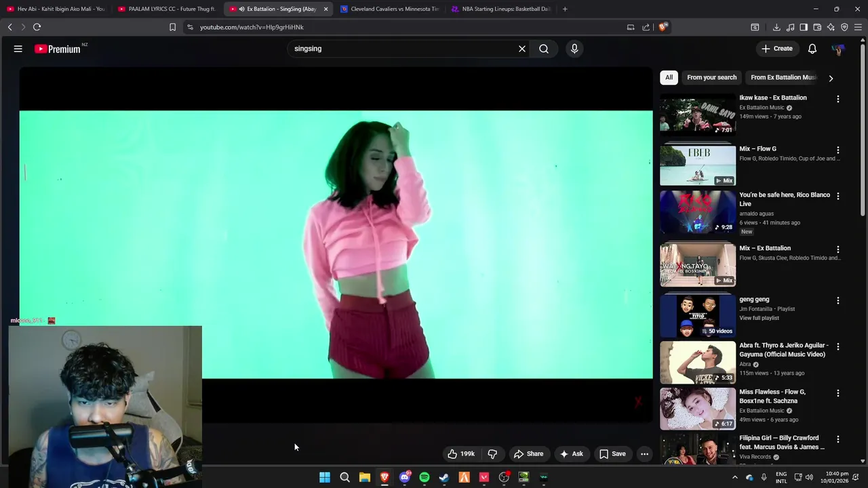868x488 pixels.
Task: Select the From your search chip
Action: [711, 77]
